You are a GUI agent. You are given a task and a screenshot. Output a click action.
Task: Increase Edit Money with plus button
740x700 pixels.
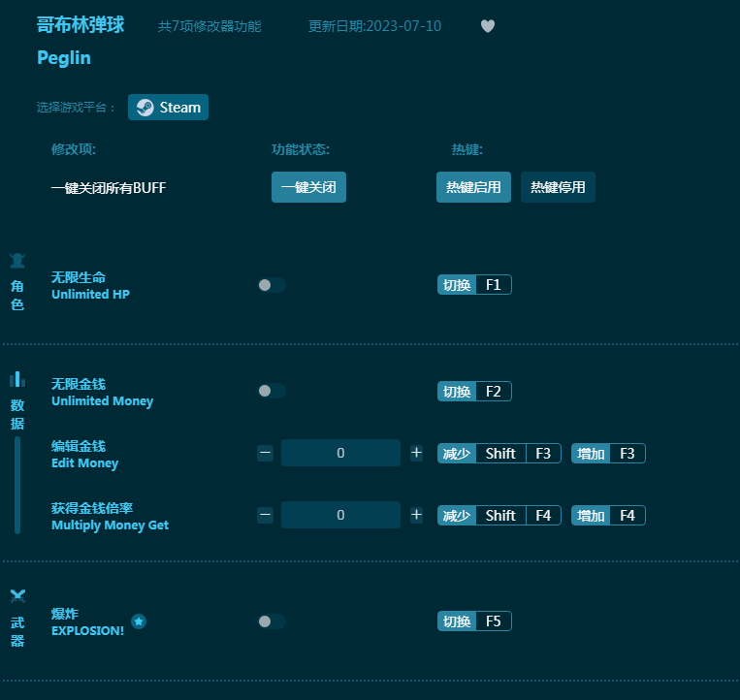click(416, 453)
